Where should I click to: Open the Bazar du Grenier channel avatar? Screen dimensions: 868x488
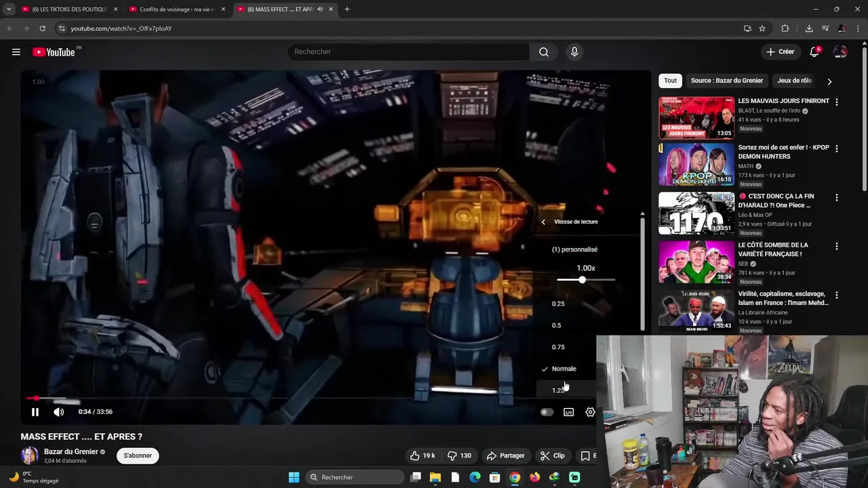tap(30, 455)
